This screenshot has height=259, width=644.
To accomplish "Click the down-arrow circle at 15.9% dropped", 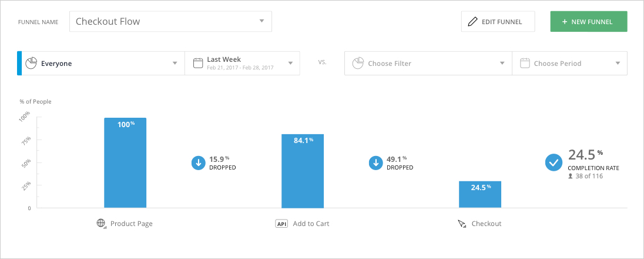I will [x=199, y=162].
